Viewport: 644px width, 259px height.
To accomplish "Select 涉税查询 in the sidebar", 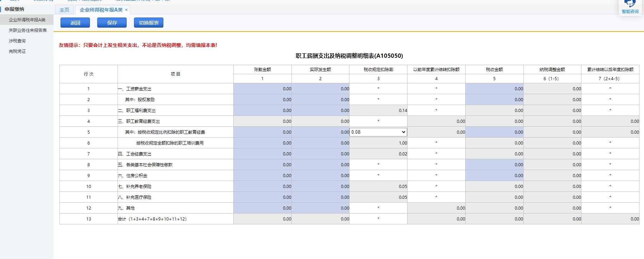I will click(x=17, y=41).
